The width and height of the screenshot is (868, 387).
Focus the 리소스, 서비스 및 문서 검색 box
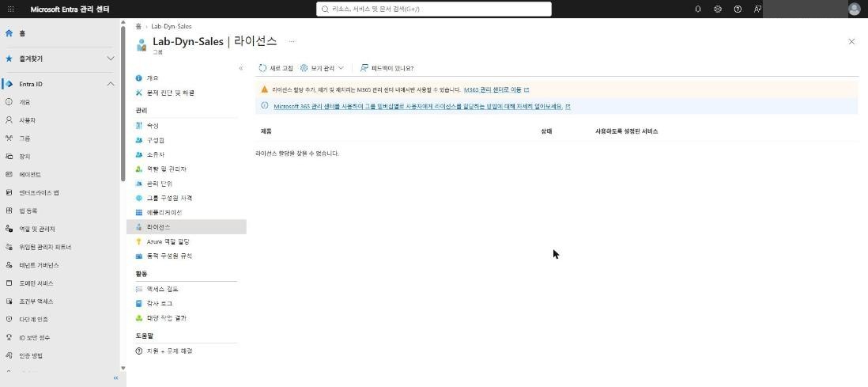[434, 9]
